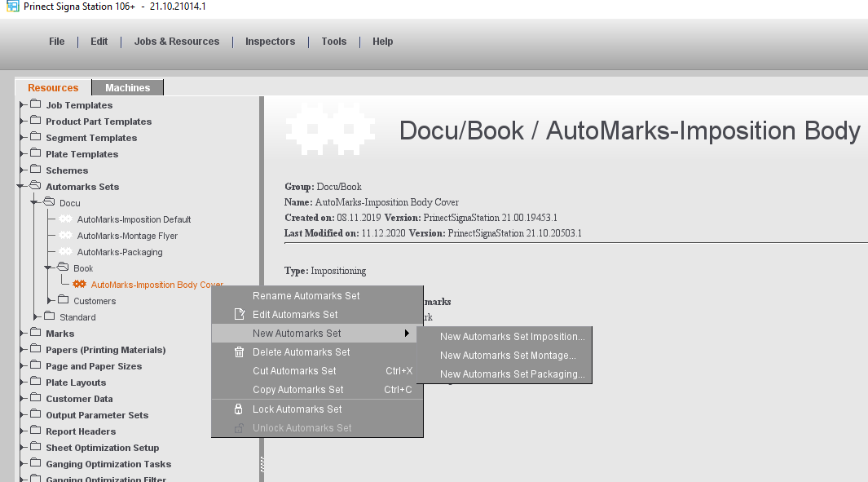Choose Lock Automarks Set from context menu
Screen dimensions: 868x482
[317, 409]
